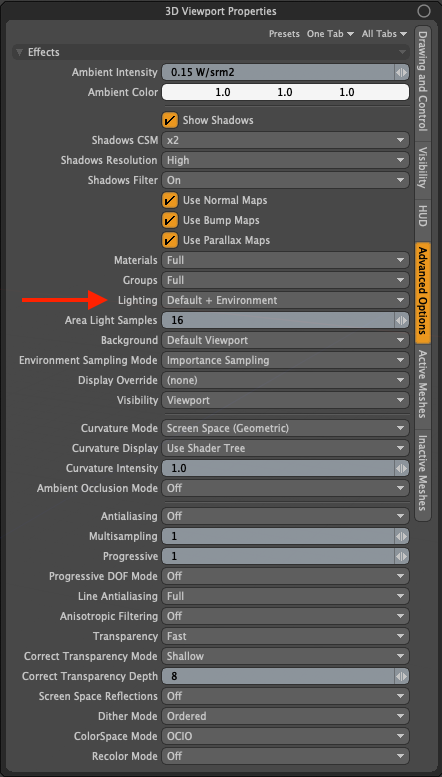Viewport: 442px width, 777px height.
Task: Click the Area Light Samples arrows icon
Action: point(401,320)
